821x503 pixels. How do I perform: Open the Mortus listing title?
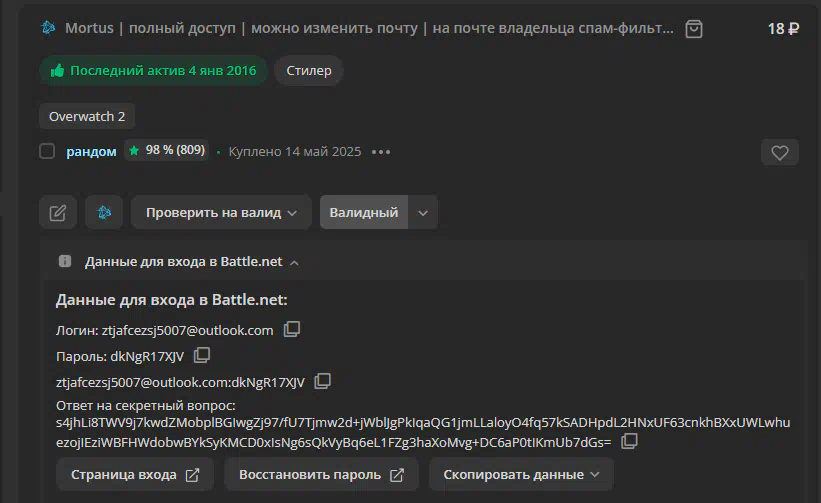point(369,28)
